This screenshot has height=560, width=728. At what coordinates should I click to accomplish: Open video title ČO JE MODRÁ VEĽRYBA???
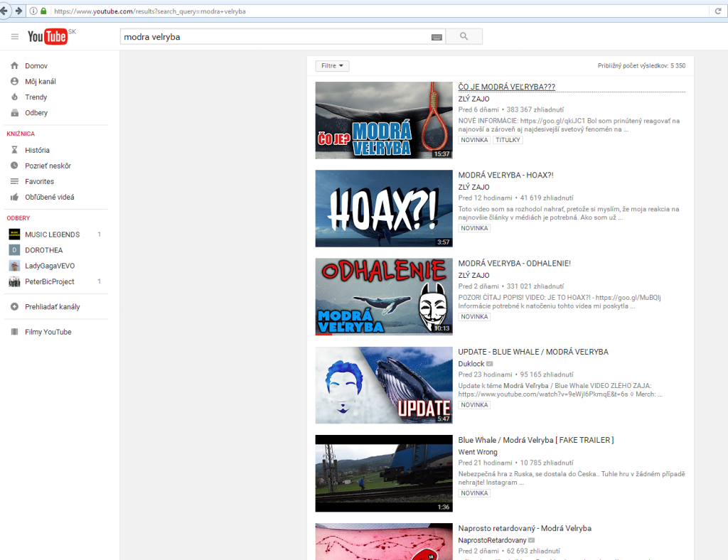(506, 87)
